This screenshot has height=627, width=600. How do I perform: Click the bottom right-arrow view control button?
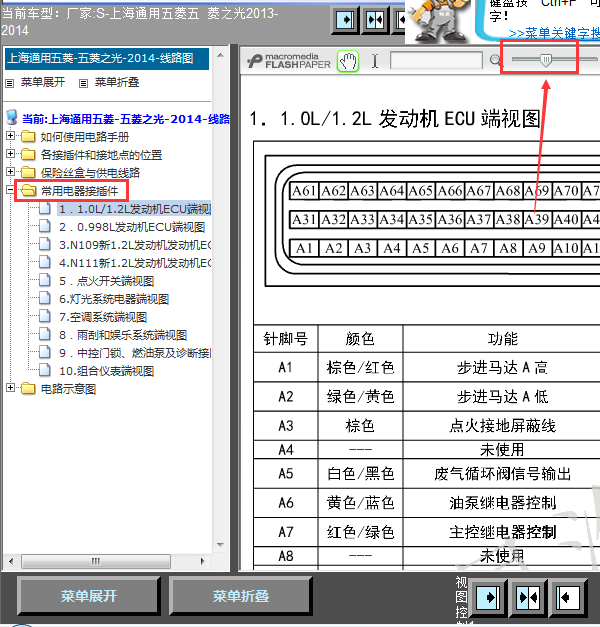pos(488,597)
